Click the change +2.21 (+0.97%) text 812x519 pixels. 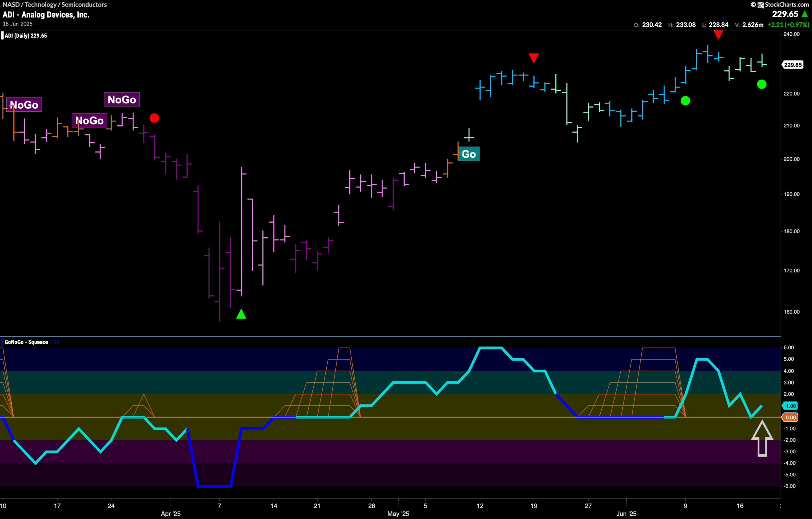click(788, 25)
